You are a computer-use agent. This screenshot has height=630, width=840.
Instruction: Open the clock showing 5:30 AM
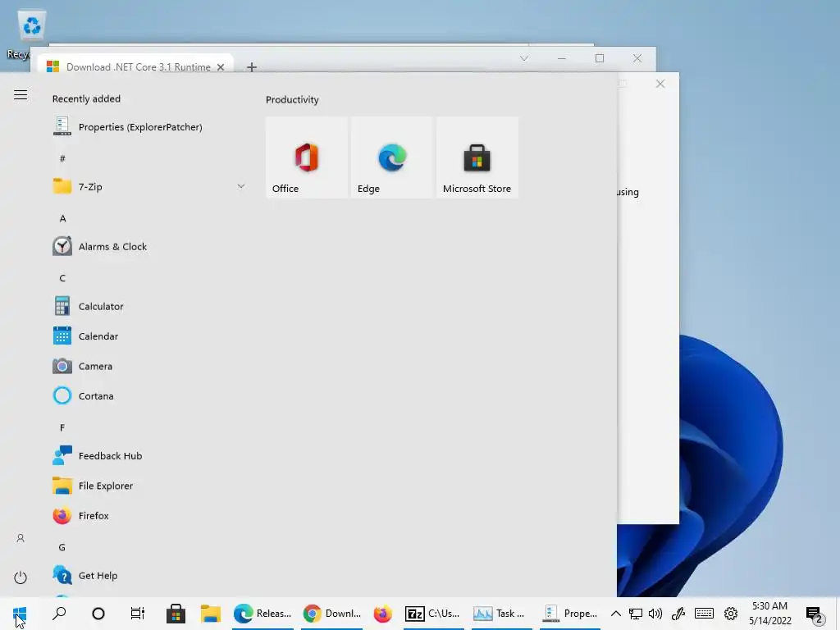point(769,614)
